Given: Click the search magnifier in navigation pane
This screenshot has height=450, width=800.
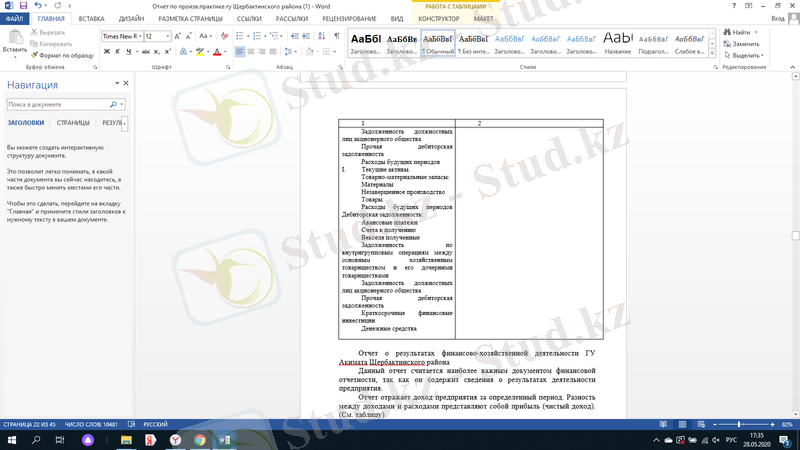Looking at the screenshot, I should (x=113, y=104).
